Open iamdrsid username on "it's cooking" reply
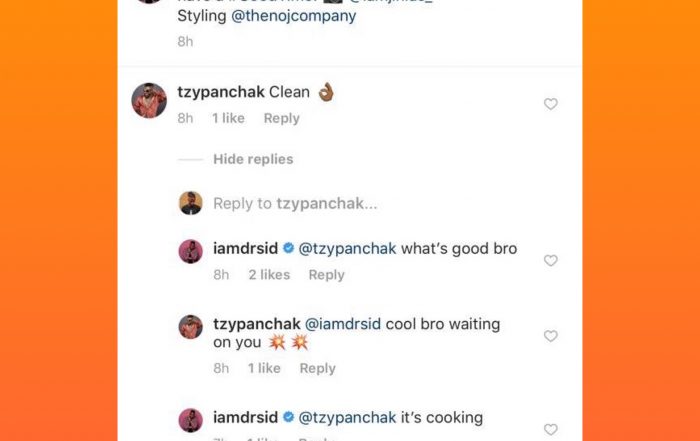The image size is (700, 441). tap(245, 417)
